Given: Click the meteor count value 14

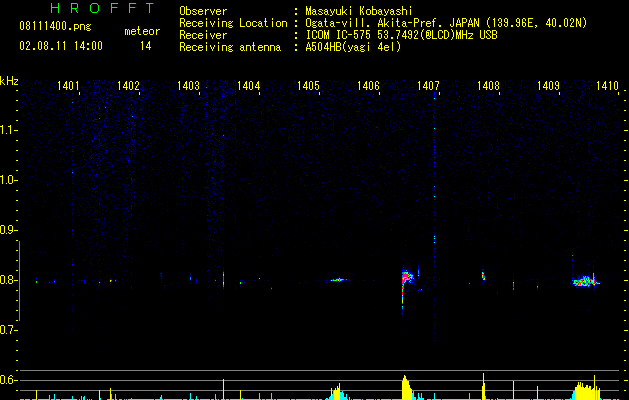Looking at the screenshot, I should (x=146, y=46).
